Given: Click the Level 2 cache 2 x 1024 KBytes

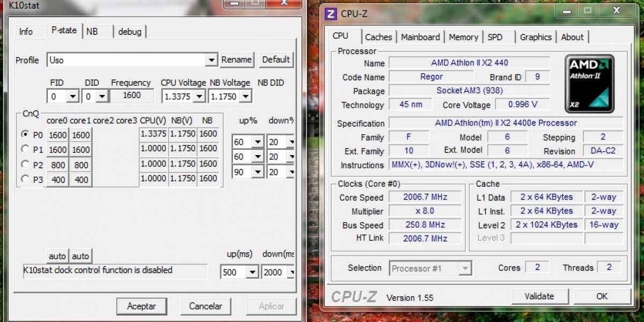Looking at the screenshot, I should (x=547, y=225).
